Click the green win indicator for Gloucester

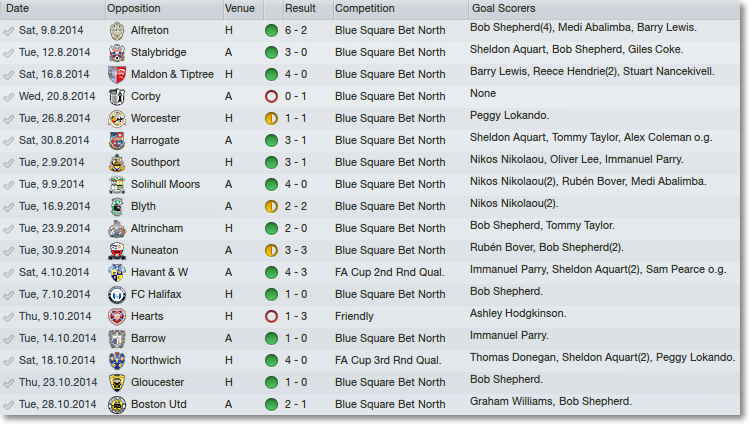coord(271,382)
